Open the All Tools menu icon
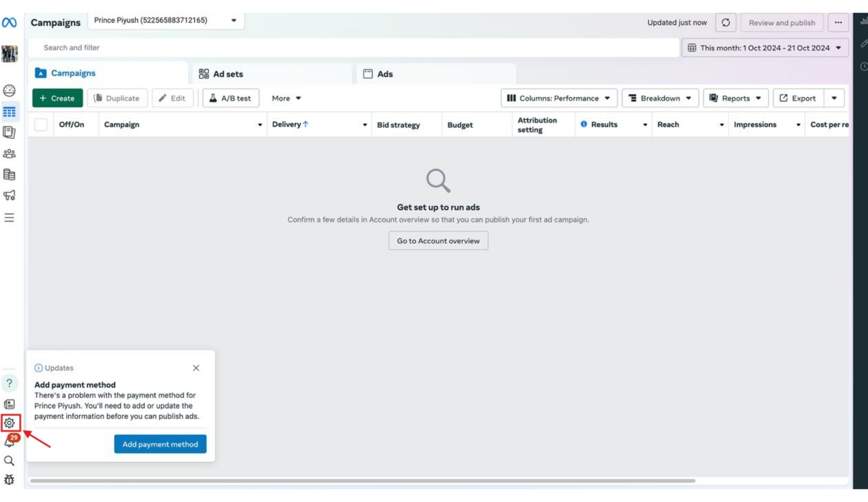This screenshot has width=868, height=502. [x=9, y=218]
